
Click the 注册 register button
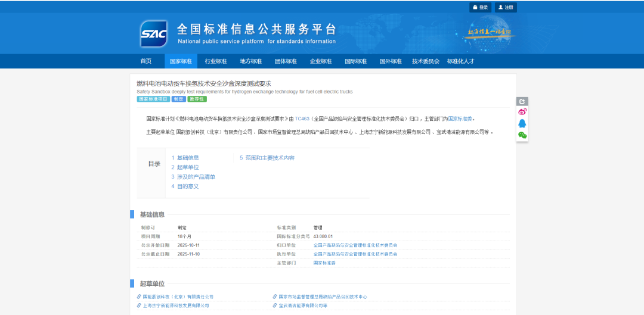(x=506, y=7)
